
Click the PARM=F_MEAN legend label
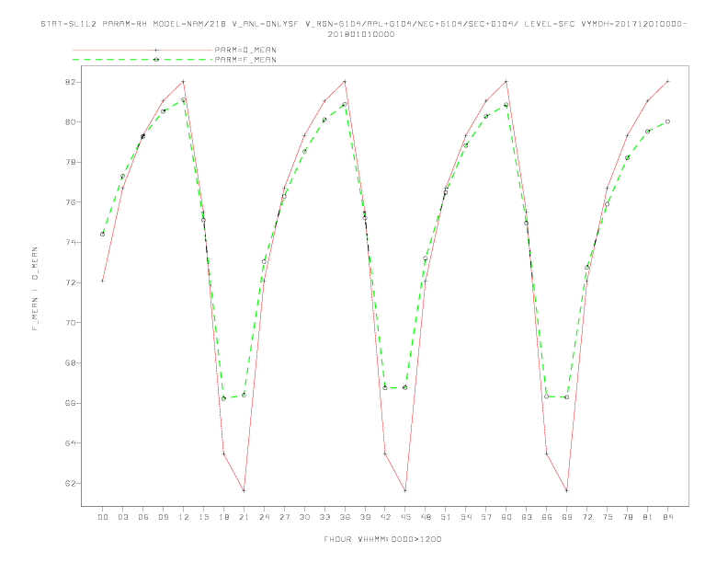pos(245,60)
